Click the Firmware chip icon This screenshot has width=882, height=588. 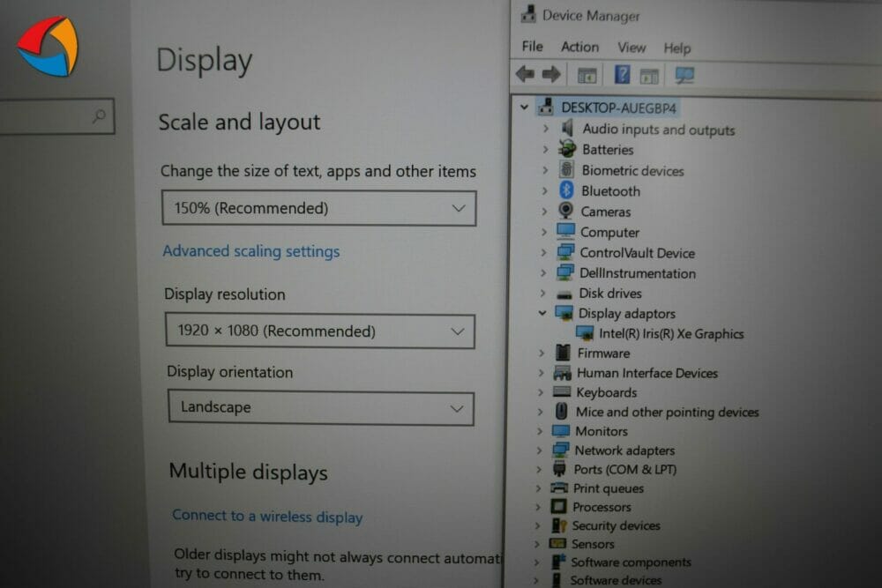click(563, 353)
